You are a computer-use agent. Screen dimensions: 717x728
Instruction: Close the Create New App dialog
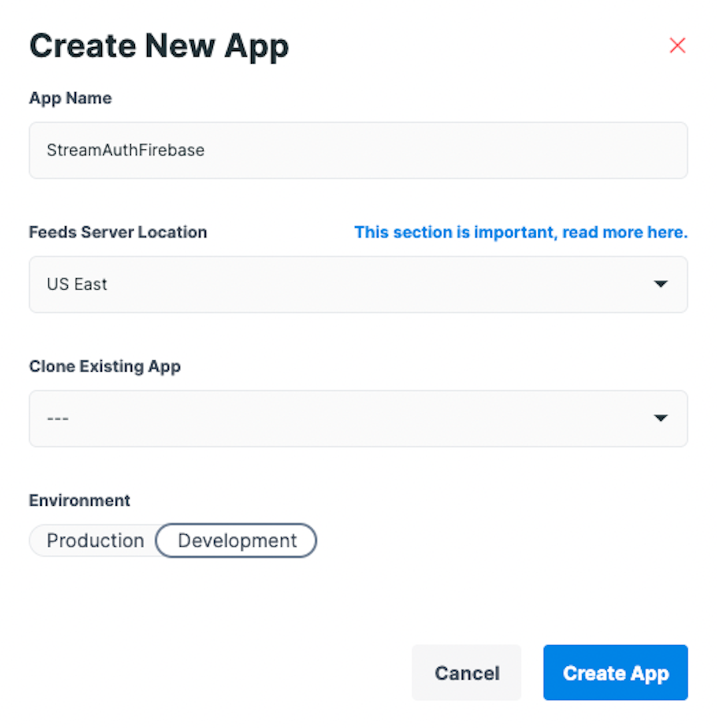[x=677, y=45]
